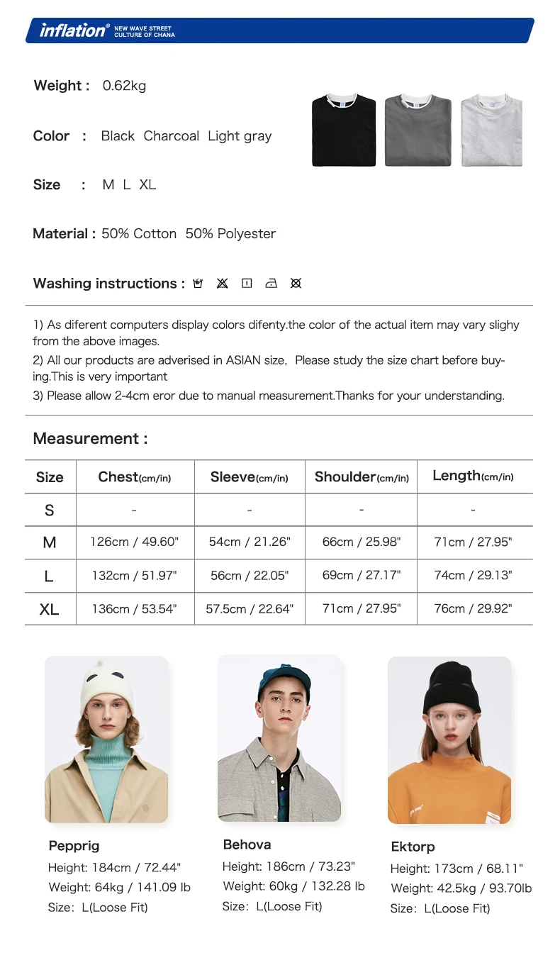560x965 pixels.
Task: Click the Shoulder column header
Action: coord(362,477)
